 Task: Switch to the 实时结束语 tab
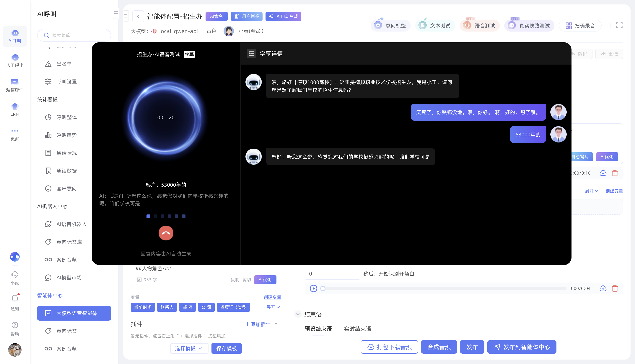pyautogui.click(x=357, y=329)
